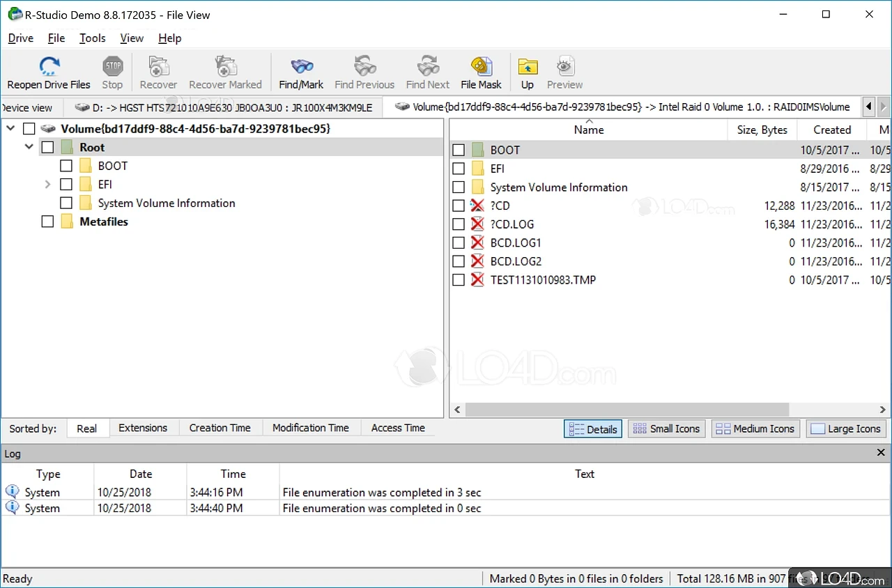Click the deleted icon beside TEST1131010983.TMP
This screenshot has width=892, height=588.
[x=477, y=280]
